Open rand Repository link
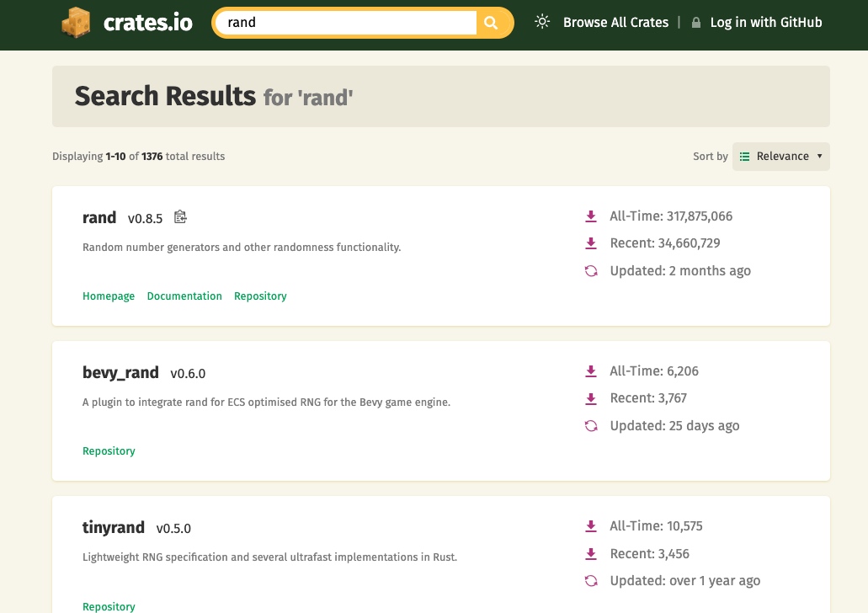 pyautogui.click(x=260, y=296)
